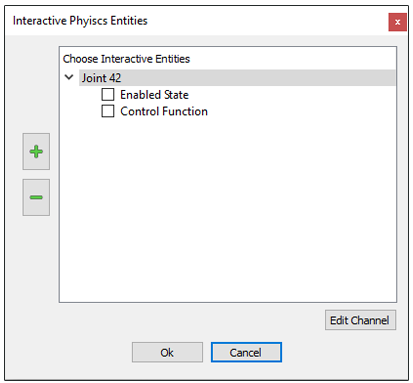Open the Edit Channel button
Viewport: 413px width, 383px height.
click(360, 320)
